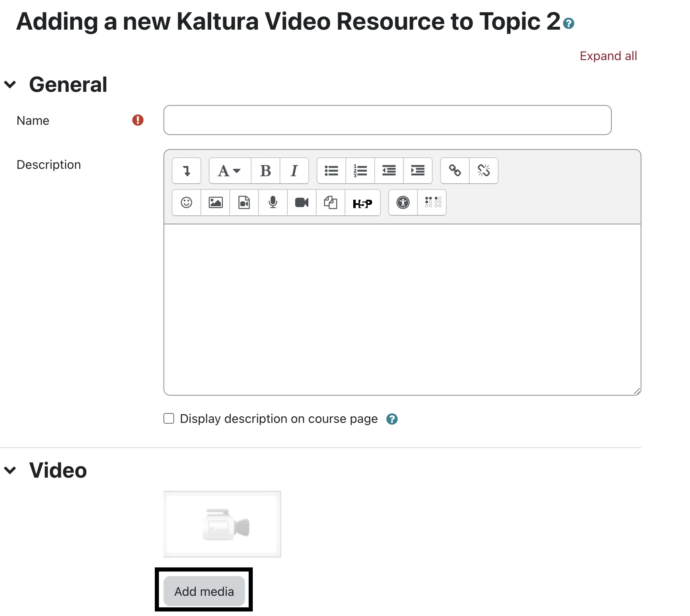Click the Bold formatting button
690x616 pixels.
point(266,170)
